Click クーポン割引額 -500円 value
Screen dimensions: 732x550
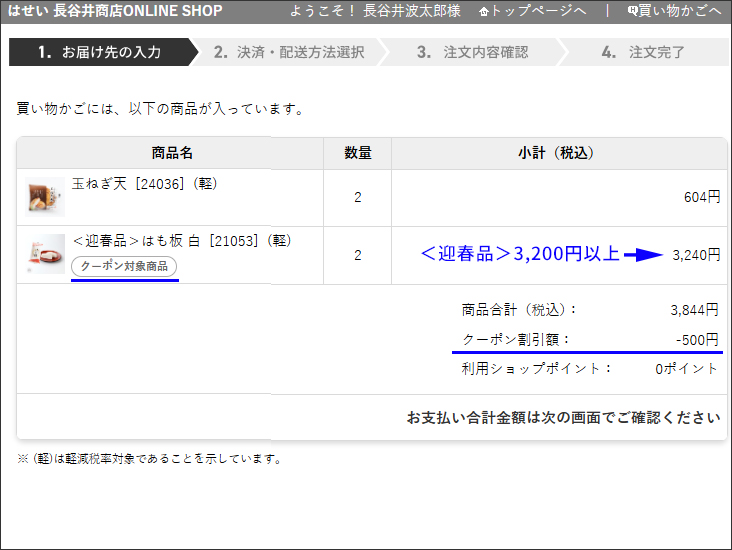point(697,339)
